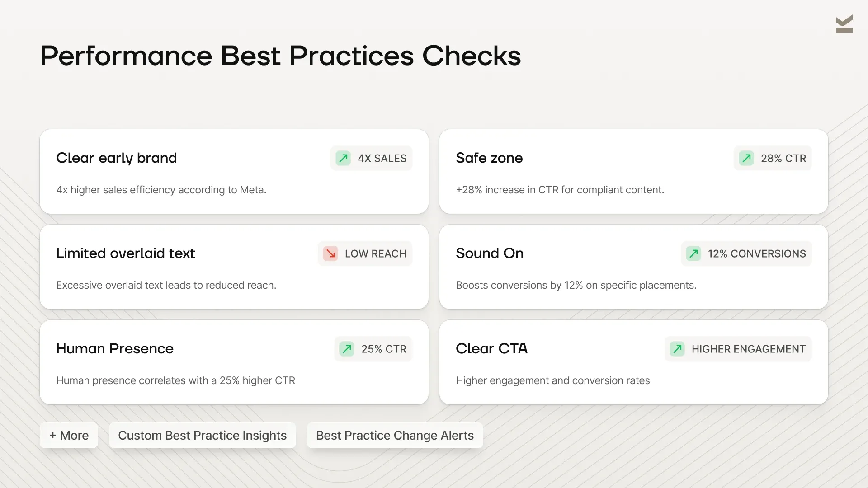Select the Limited overlaid text card title
Viewport: 868px width, 488px height.
[126, 253]
